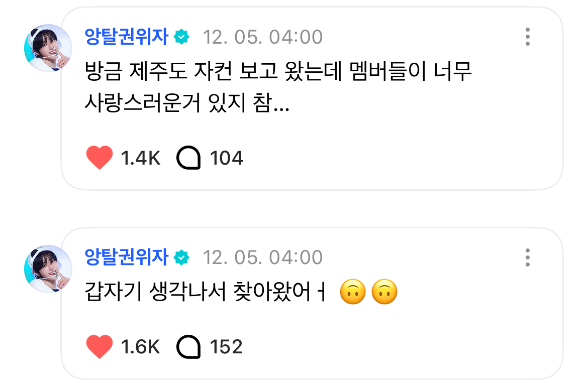Screen dimensions: 588x391
Task: Click the 1.6K like count
Action: [x=141, y=347]
